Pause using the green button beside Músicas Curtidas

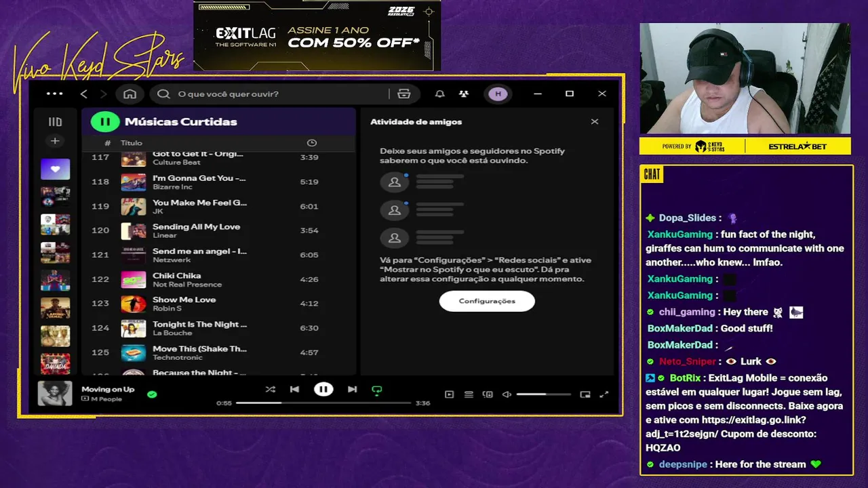[x=105, y=122]
